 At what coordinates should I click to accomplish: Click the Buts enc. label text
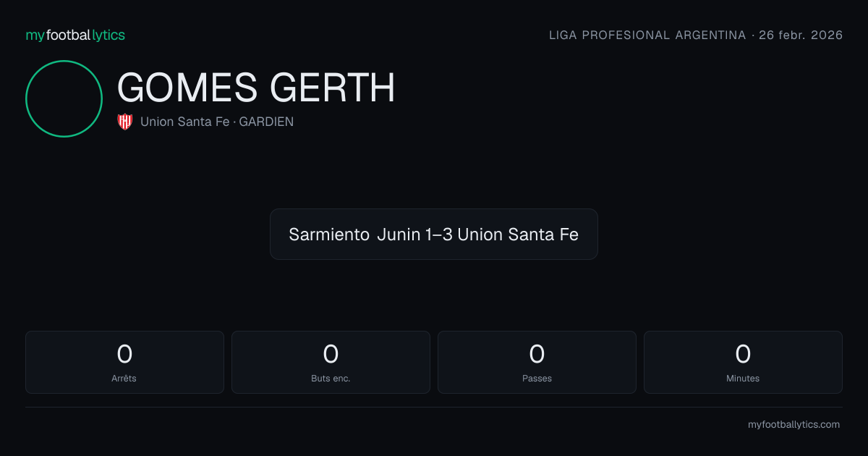(x=331, y=378)
